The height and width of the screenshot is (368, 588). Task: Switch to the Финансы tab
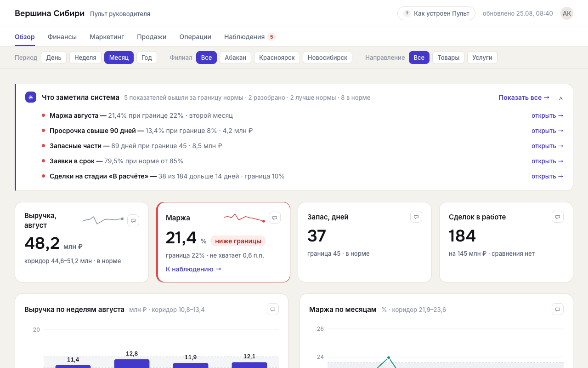coord(62,37)
